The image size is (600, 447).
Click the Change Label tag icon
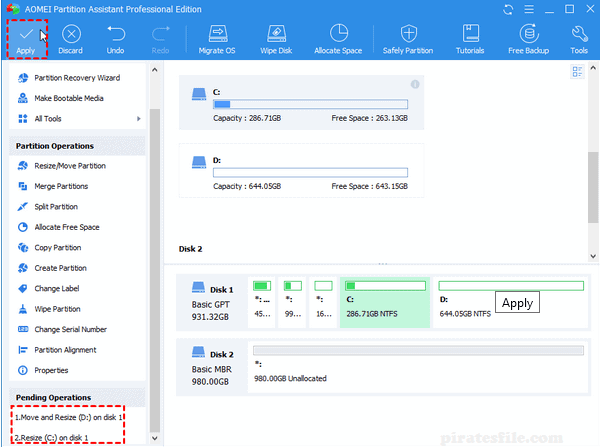point(23,289)
